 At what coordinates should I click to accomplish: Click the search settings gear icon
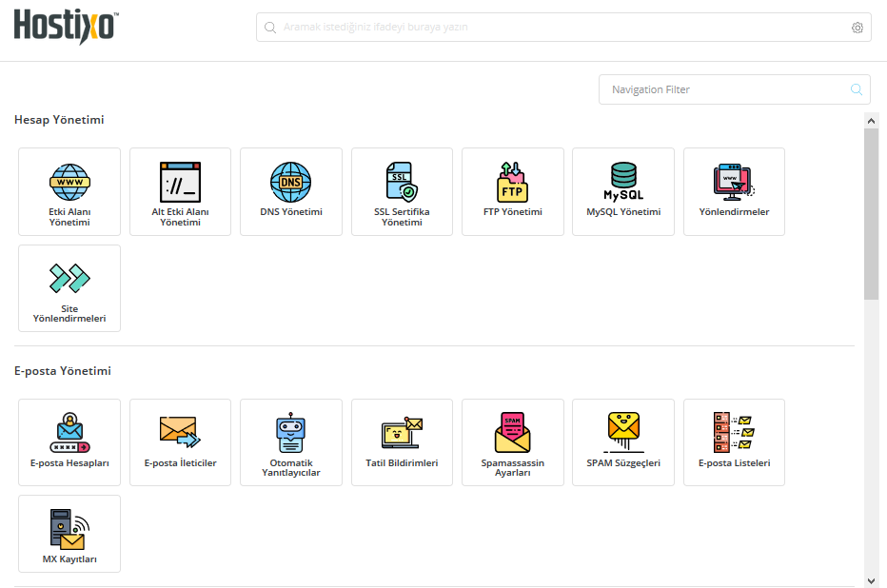click(x=857, y=28)
